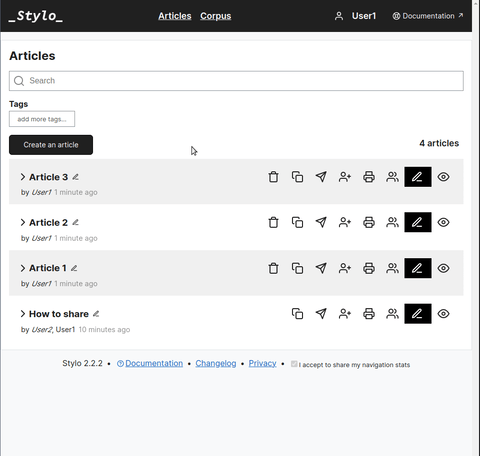Open Article 3 contributors group icon
Viewport: 480px width, 456px height.
click(x=392, y=177)
